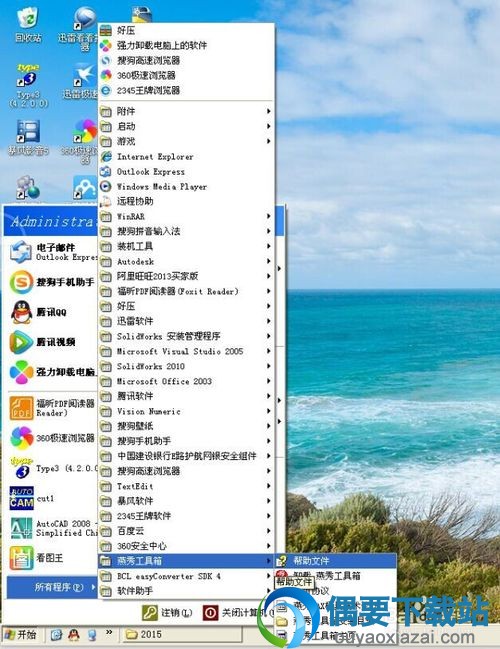Expand the Autodesk program folder
The image size is (500, 649).
[x=186, y=261]
